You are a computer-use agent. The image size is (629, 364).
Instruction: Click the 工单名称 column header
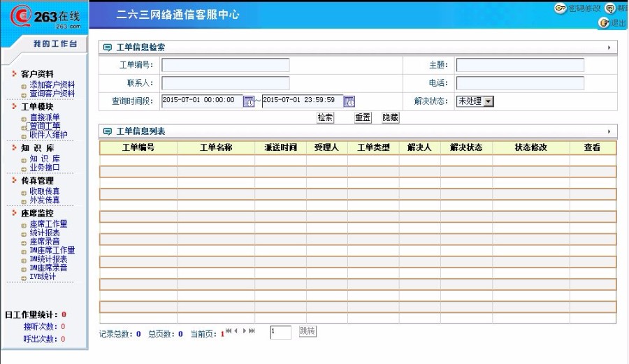(216, 147)
